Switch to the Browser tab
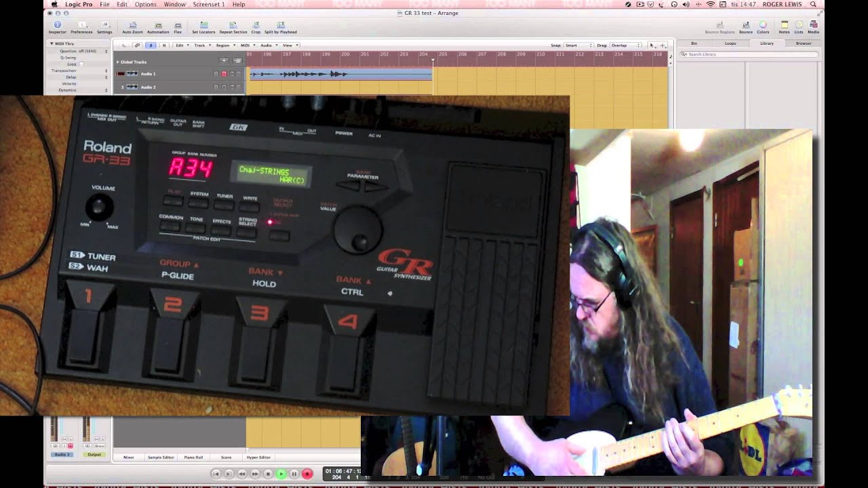 (x=804, y=43)
